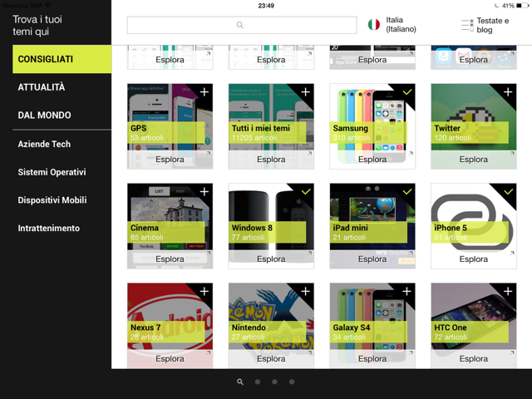
Task: Tap Esplora under the Samsung card
Action: [x=372, y=160]
